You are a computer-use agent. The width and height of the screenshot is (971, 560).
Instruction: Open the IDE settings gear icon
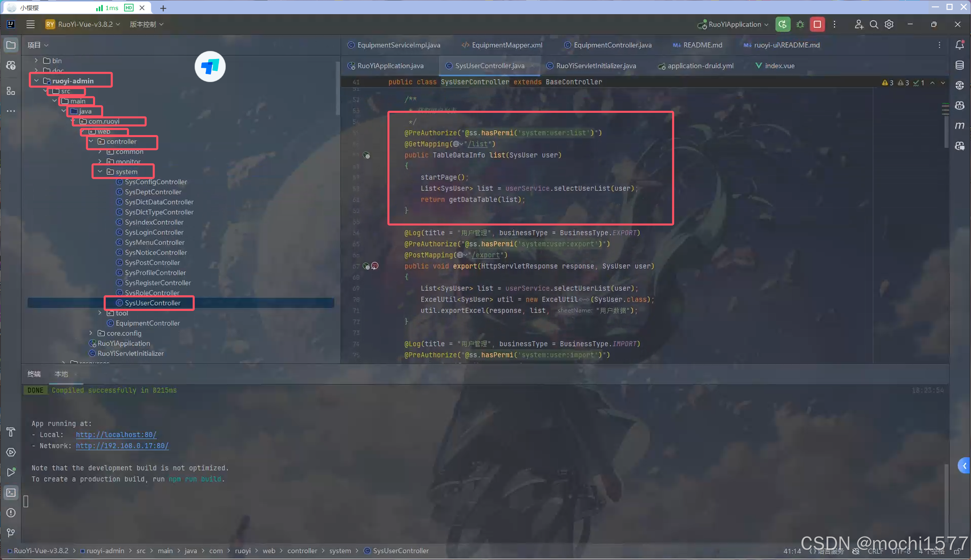(x=889, y=24)
